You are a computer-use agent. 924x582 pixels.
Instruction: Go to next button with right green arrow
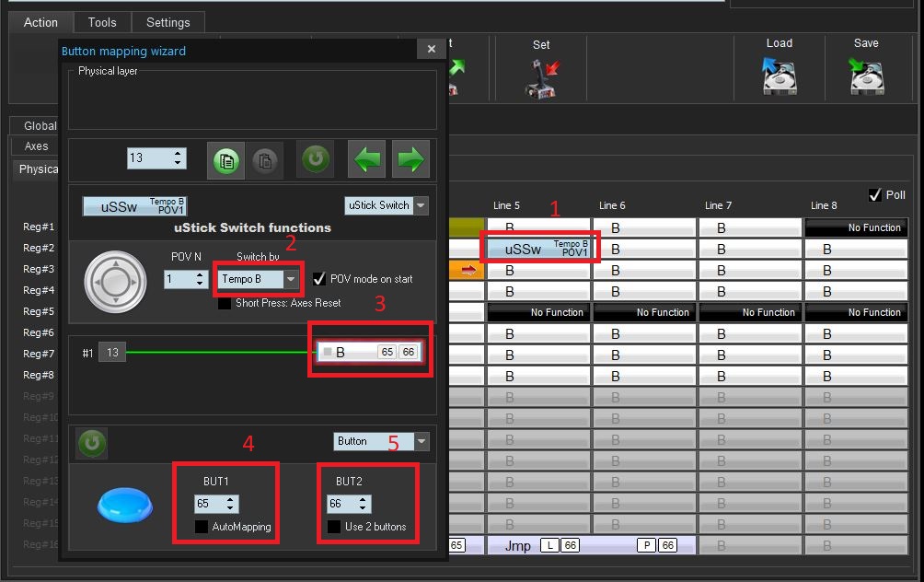point(410,159)
